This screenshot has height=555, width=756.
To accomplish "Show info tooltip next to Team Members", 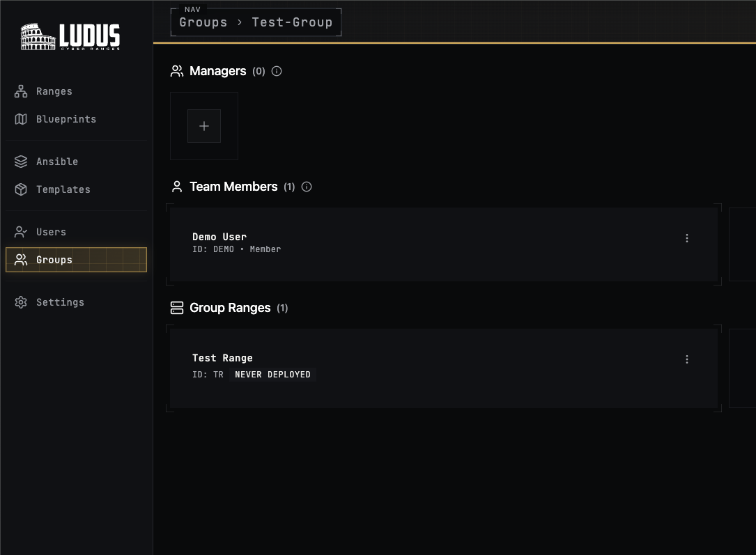I will click(x=307, y=187).
